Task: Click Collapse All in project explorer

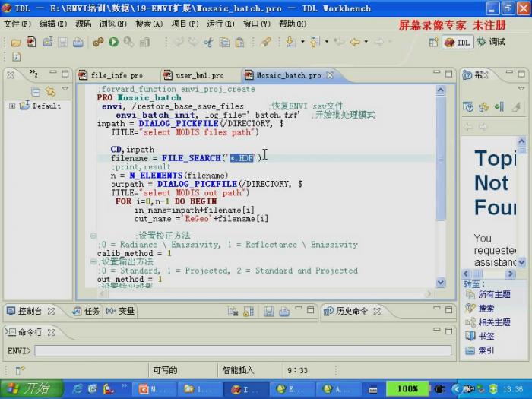Action: 35,91
